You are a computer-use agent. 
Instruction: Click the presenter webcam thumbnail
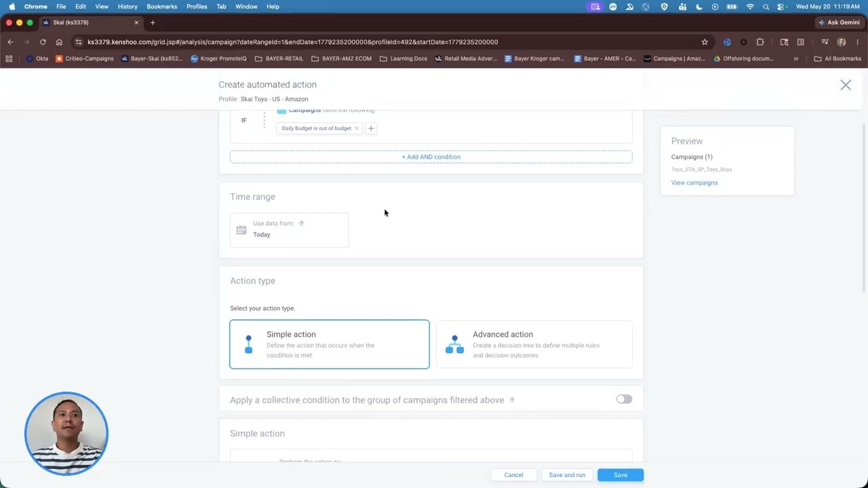click(66, 434)
